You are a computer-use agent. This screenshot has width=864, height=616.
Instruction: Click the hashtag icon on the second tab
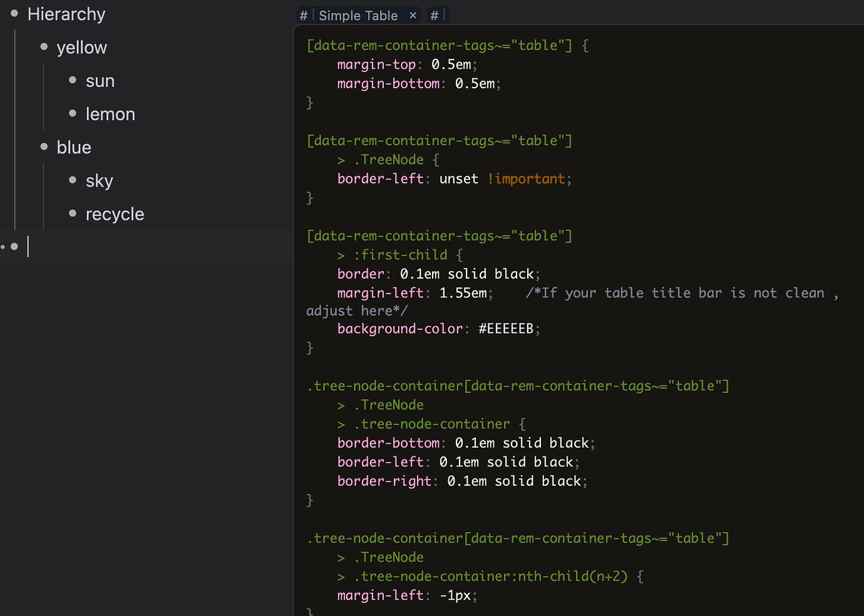point(435,14)
